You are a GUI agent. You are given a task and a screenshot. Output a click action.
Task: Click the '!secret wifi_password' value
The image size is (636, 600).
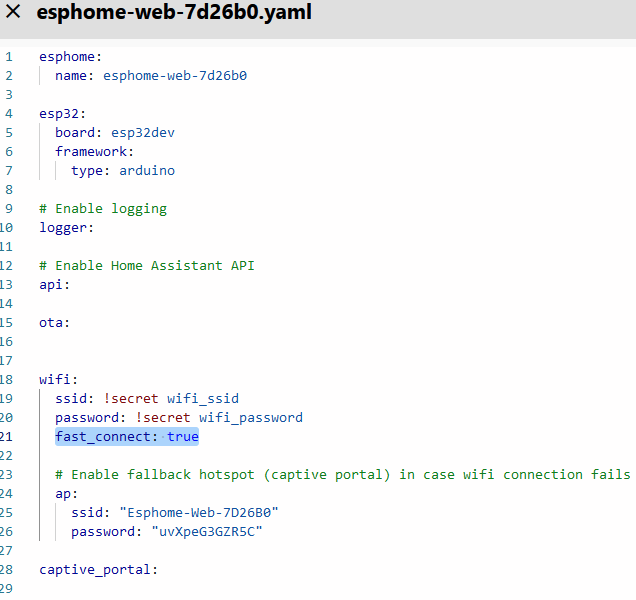click(x=218, y=418)
